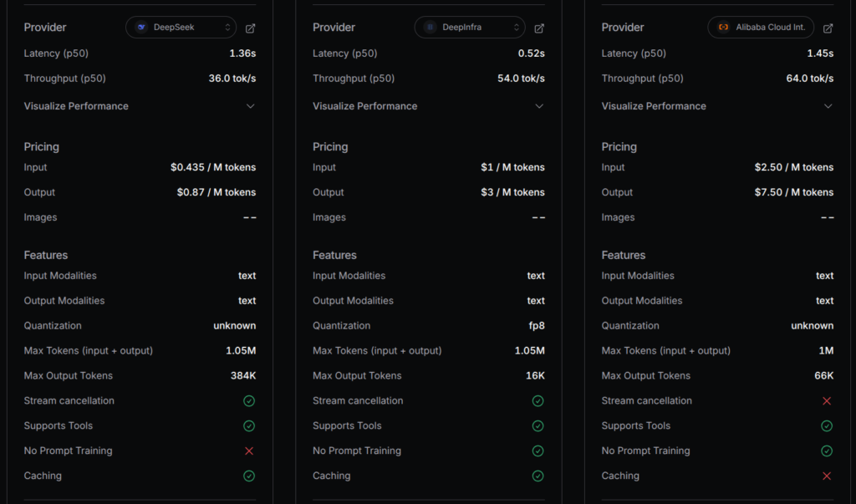The height and width of the screenshot is (504, 856).
Task: Select the 16K max output tokens value
Action: (x=535, y=375)
